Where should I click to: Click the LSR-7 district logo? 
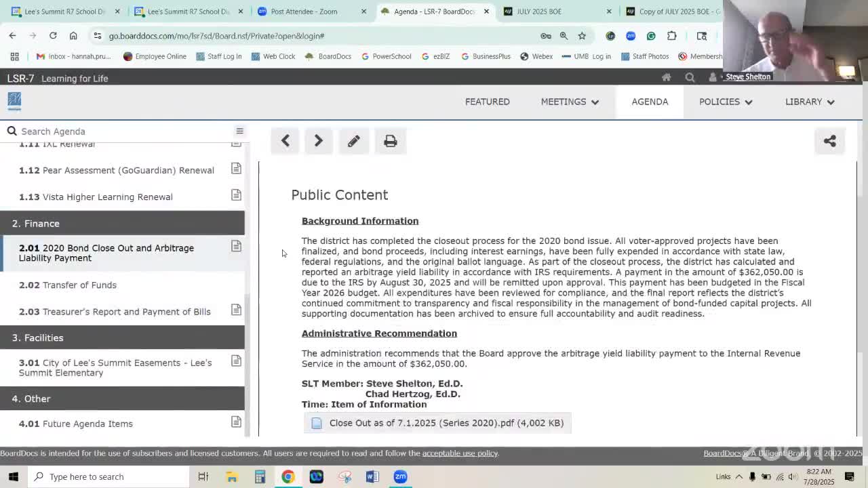[x=14, y=102]
